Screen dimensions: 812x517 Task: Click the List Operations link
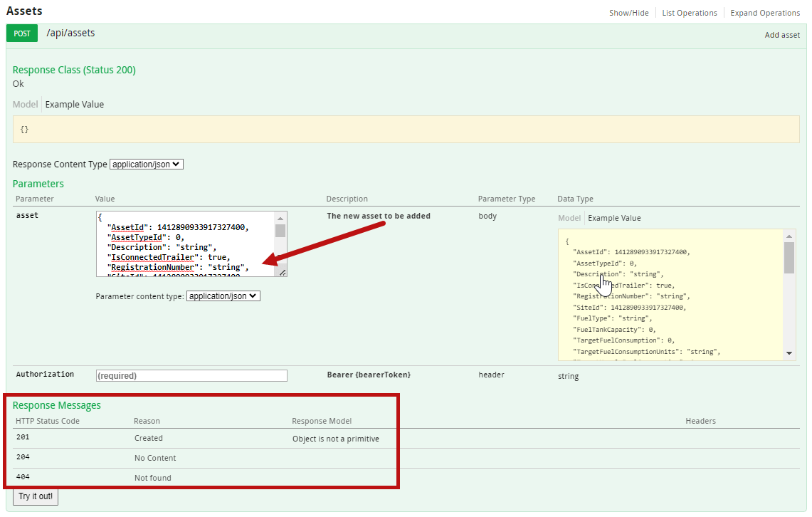click(690, 13)
